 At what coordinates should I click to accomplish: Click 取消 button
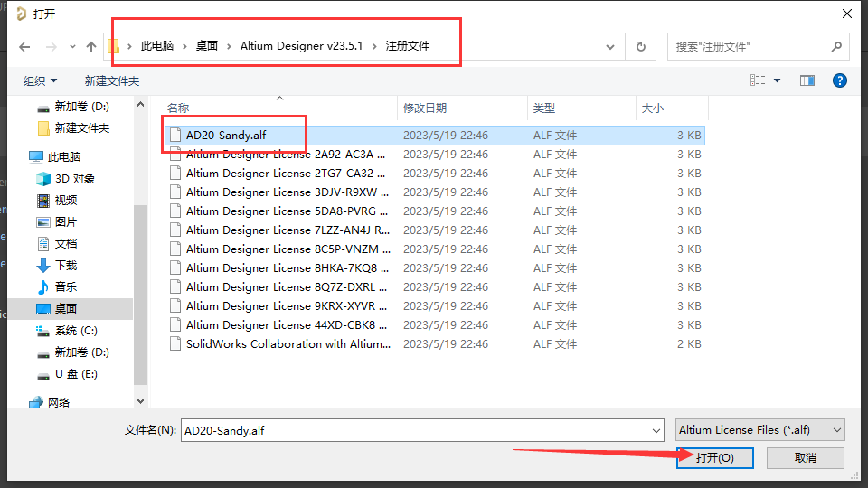pyautogui.click(x=806, y=458)
